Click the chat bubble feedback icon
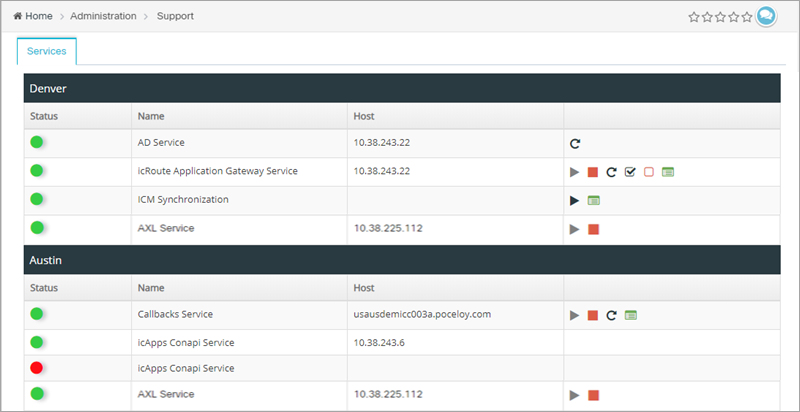 coord(766,16)
